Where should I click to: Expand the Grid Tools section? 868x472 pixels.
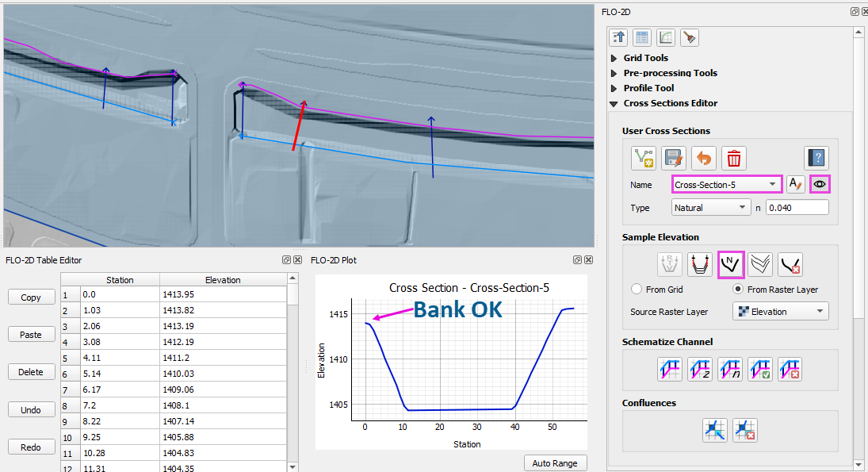coord(614,58)
